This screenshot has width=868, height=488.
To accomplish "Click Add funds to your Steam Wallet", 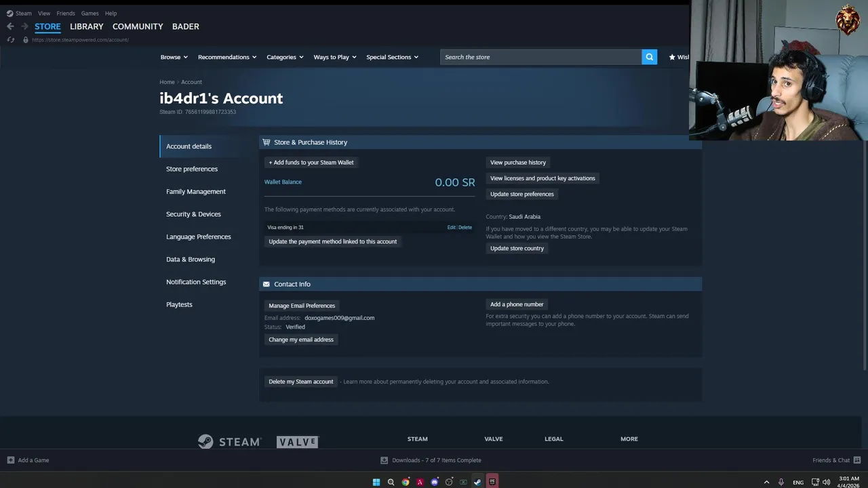I will pyautogui.click(x=311, y=163).
